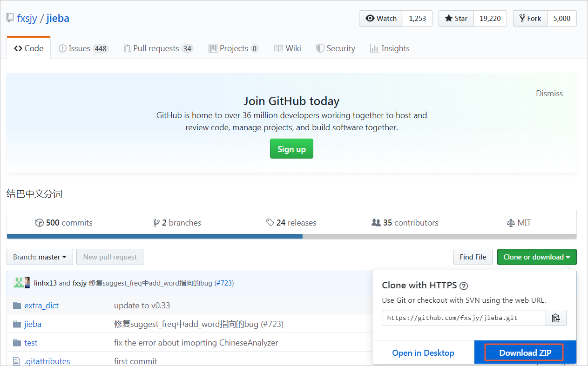Dismiss the Join GitHub banner

(549, 93)
